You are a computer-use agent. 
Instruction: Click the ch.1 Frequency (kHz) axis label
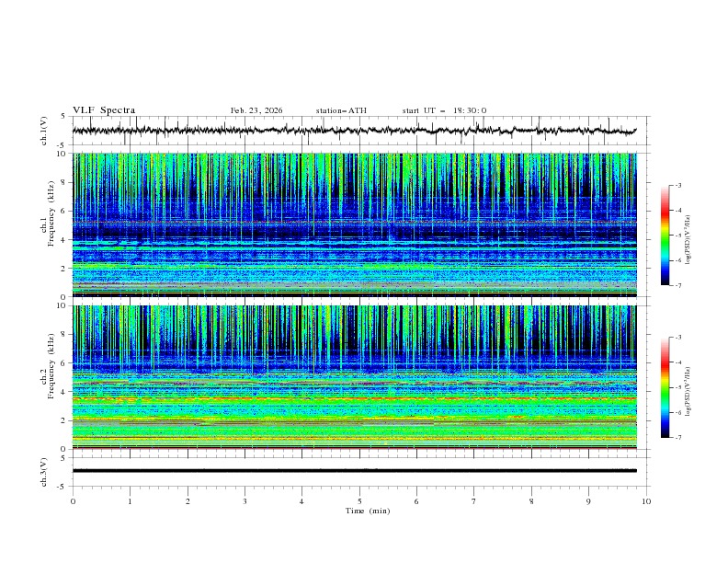(x=50, y=217)
